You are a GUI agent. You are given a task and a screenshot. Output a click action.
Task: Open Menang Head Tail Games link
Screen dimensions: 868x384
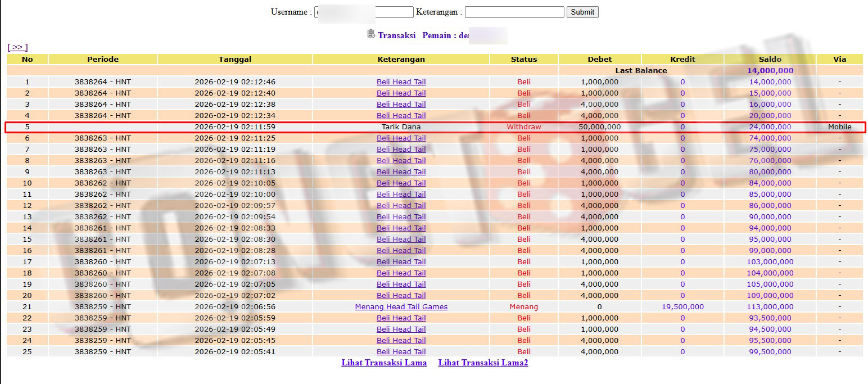(x=401, y=306)
